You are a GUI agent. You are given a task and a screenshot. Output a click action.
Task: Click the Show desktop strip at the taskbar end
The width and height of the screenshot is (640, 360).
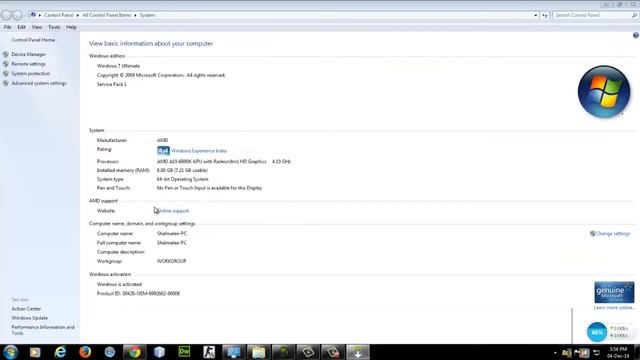(x=637, y=352)
